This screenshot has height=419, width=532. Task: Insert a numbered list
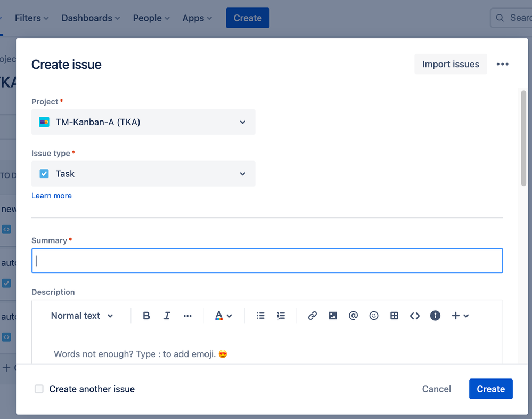(x=281, y=316)
